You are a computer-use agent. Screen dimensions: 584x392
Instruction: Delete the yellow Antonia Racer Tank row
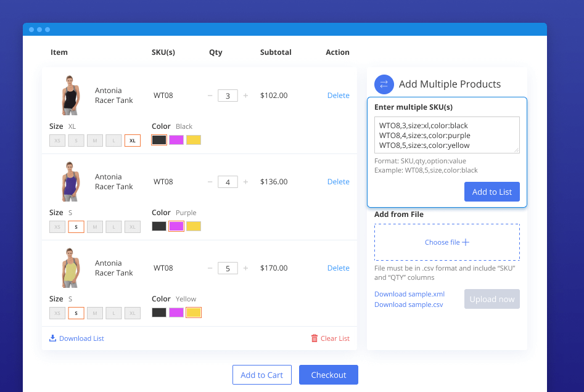coord(338,268)
